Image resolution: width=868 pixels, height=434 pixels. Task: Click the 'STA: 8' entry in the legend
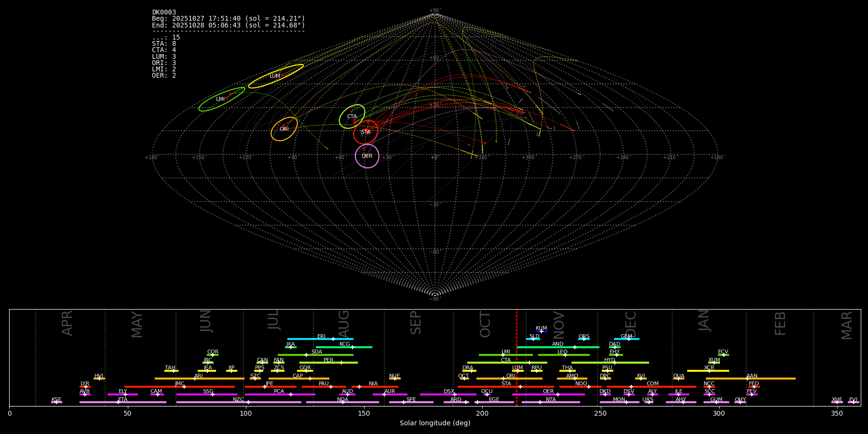pos(164,44)
